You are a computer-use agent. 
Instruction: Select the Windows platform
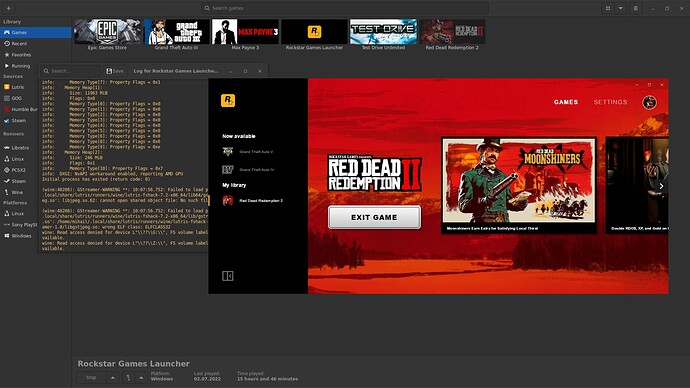tap(20, 235)
